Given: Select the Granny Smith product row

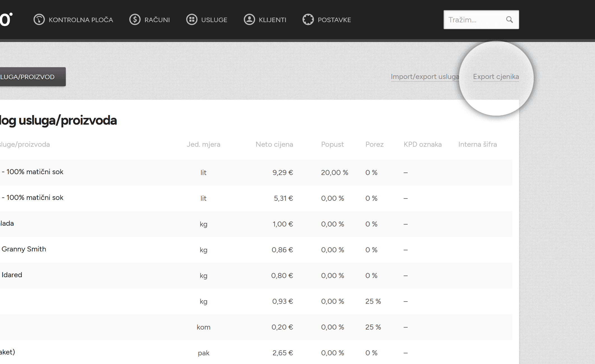Looking at the screenshot, I should tap(256, 250).
